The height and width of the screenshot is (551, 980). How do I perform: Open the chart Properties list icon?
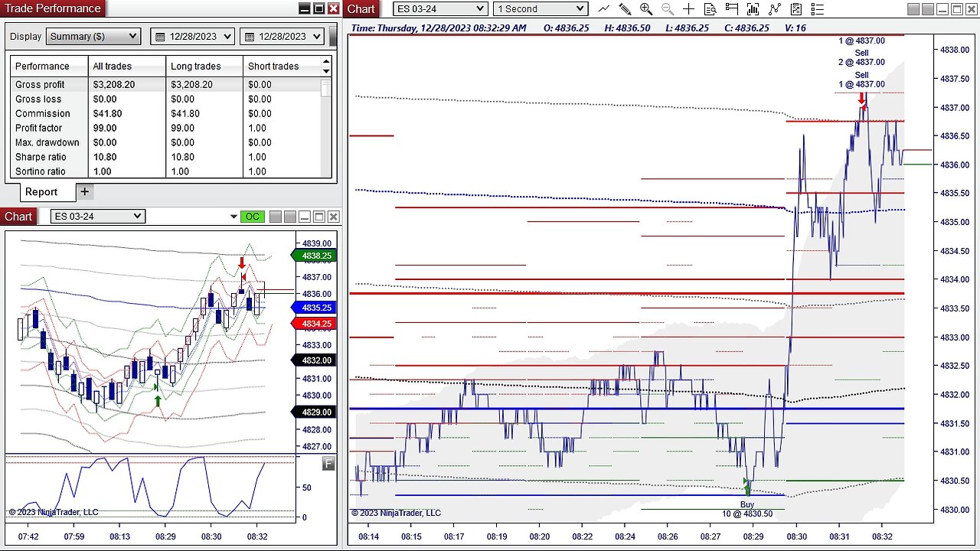(x=818, y=9)
